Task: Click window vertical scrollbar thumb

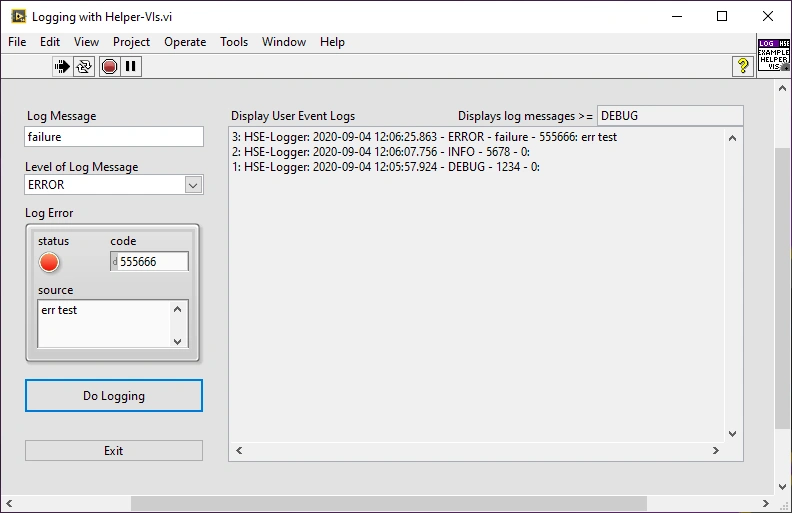Action: (782, 288)
